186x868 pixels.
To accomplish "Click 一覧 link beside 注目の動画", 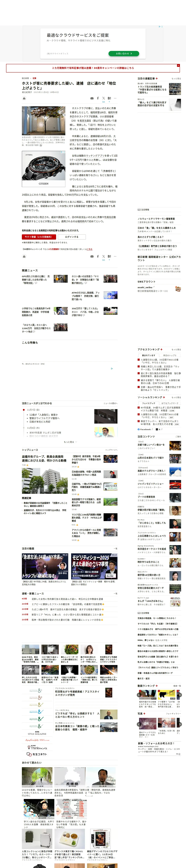I will click(115, 549).
